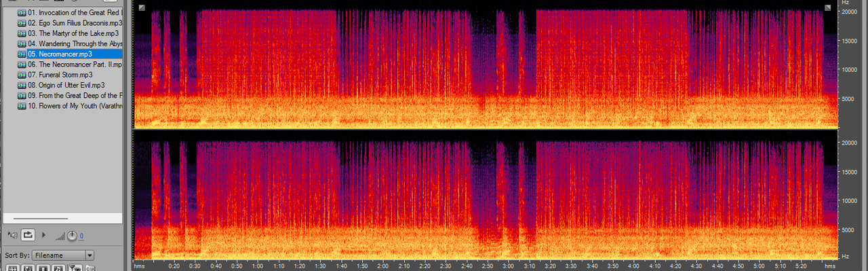Click the blue preview volume value 0
The width and height of the screenshot is (868, 271).
tap(81, 236)
